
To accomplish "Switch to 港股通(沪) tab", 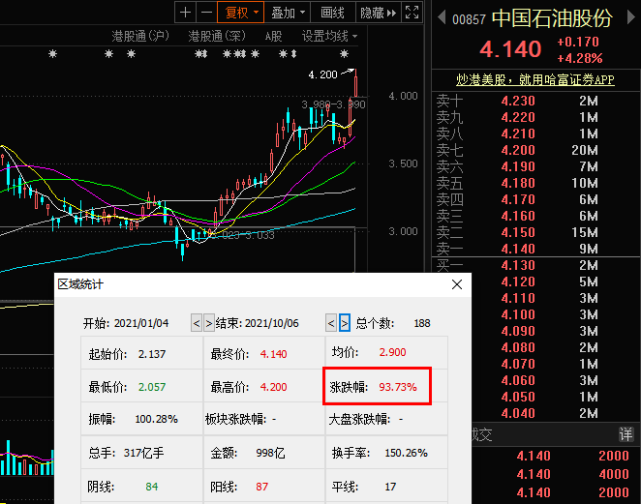I will point(140,36).
